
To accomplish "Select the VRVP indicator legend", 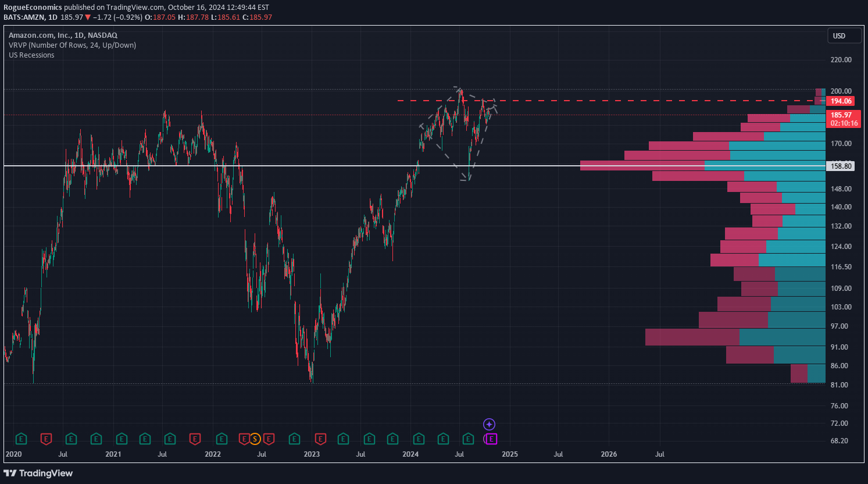I will pyautogui.click(x=72, y=45).
